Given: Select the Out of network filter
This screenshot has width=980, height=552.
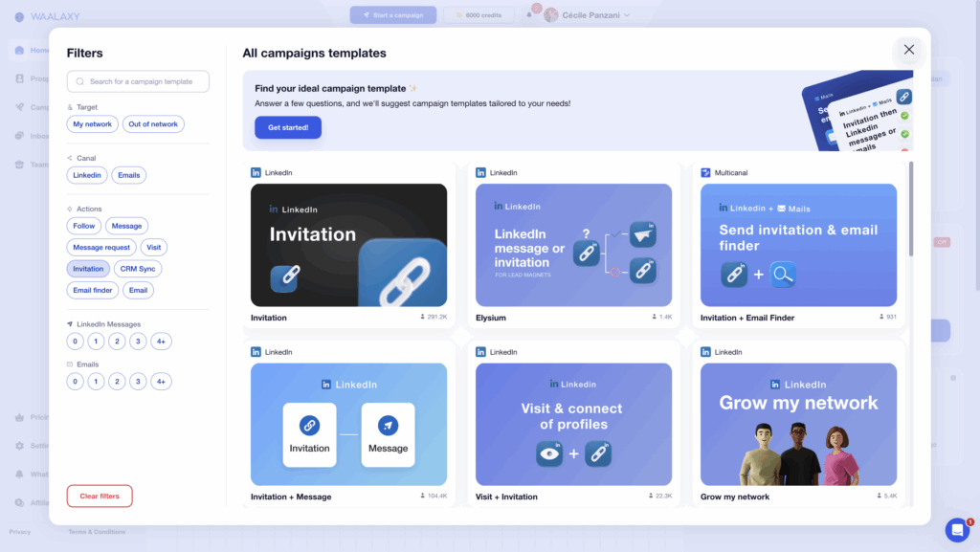Looking at the screenshot, I should (x=153, y=124).
